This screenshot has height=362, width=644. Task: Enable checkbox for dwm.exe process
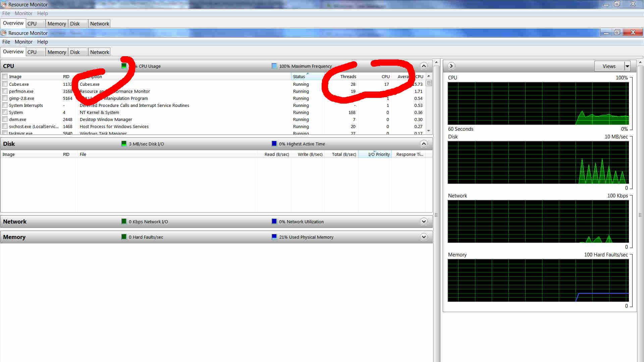(x=5, y=119)
